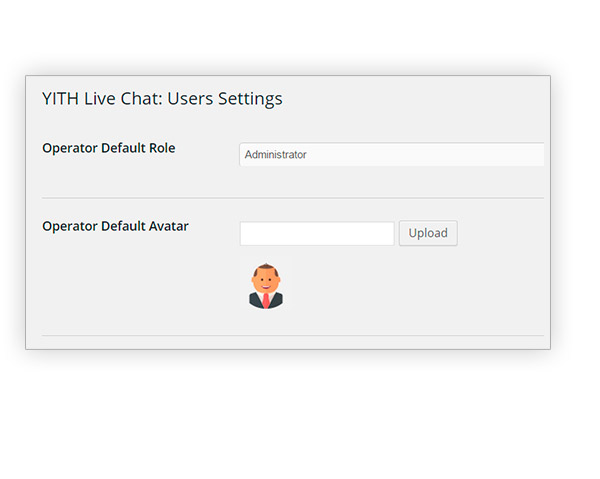Focus the Operator Default Avatar text field
Viewport: 600px width, 479px height.
(x=317, y=233)
